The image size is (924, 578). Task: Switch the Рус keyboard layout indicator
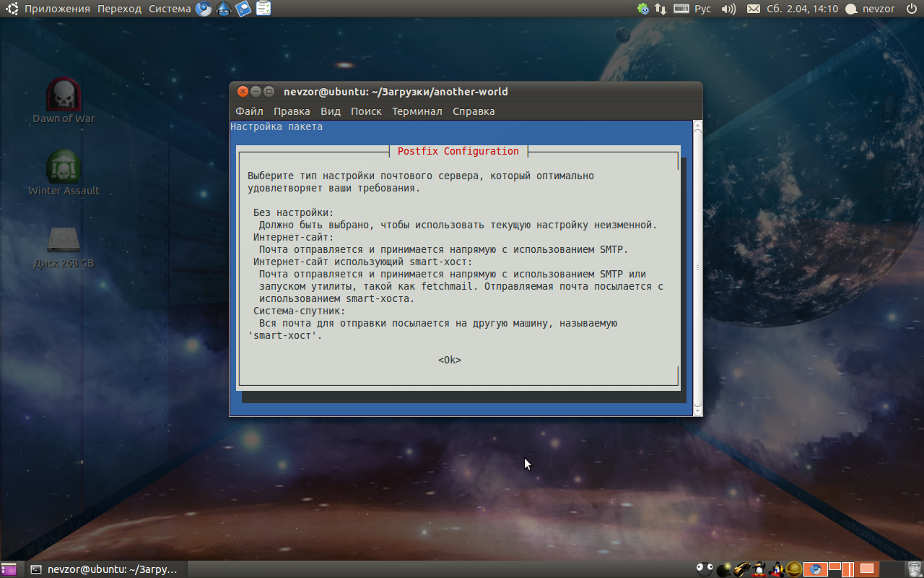pos(702,9)
